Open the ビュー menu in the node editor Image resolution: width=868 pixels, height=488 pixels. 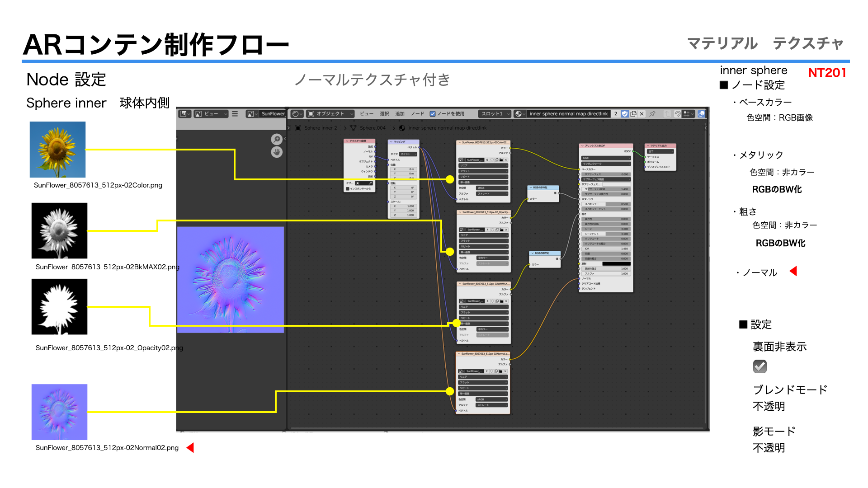click(366, 114)
